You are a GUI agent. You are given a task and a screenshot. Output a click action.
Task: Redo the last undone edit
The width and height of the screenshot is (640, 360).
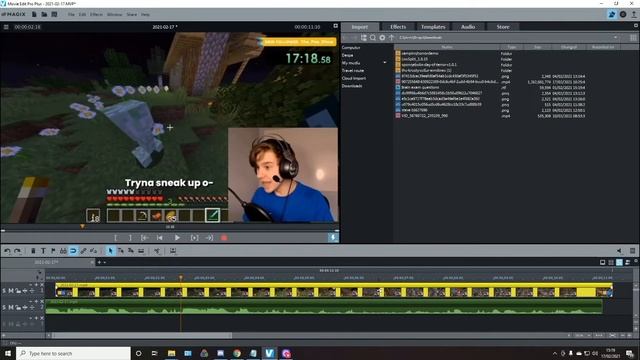click(x=18, y=251)
